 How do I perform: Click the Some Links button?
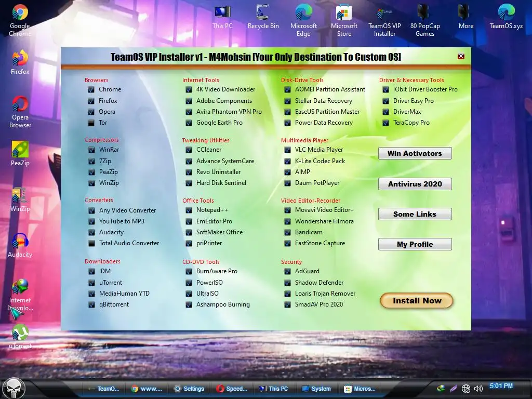point(415,214)
